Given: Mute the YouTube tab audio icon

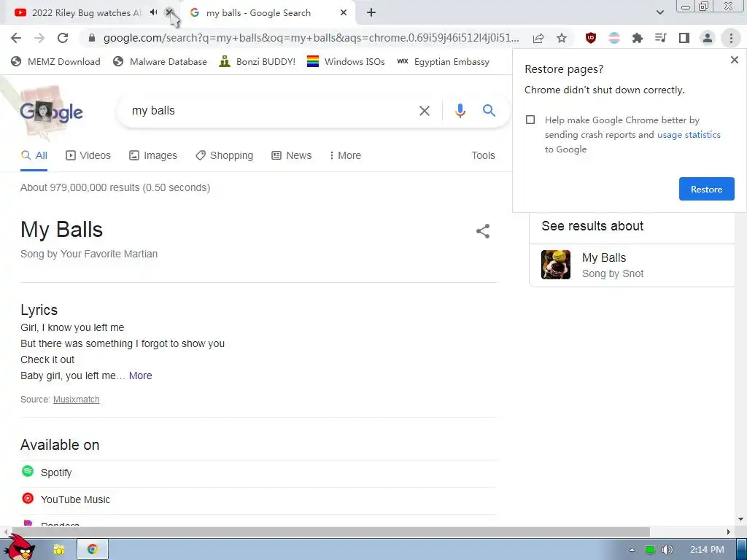Looking at the screenshot, I should pos(153,12).
